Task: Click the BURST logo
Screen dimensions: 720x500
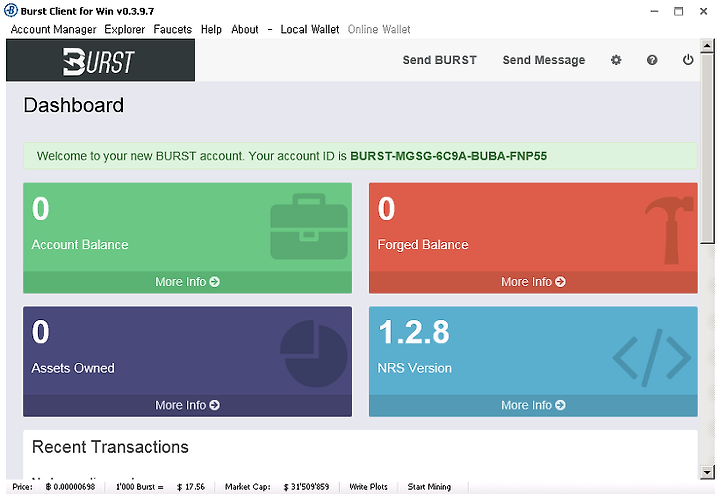Action: [98, 61]
